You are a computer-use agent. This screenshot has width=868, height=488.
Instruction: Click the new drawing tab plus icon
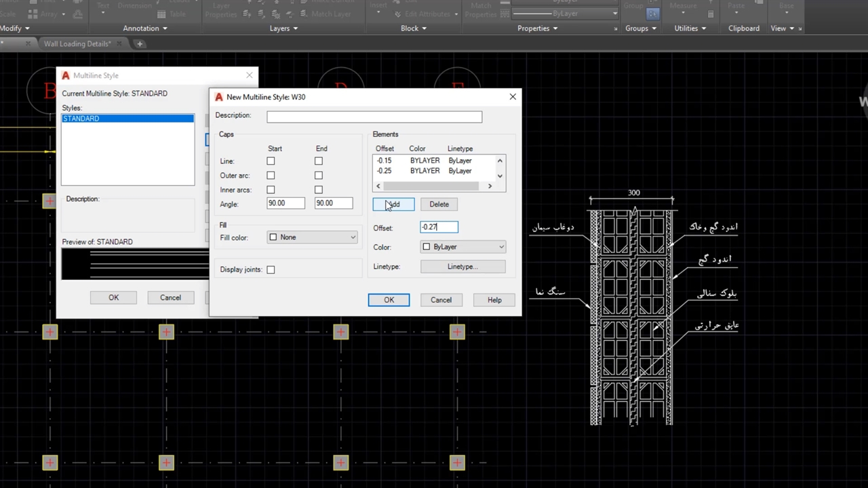pyautogui.click(x=140, y=44)
